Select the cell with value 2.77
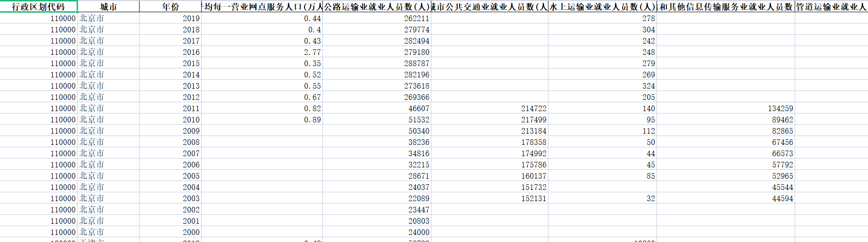This screenshot has height=242, width=868. point(262,52)
